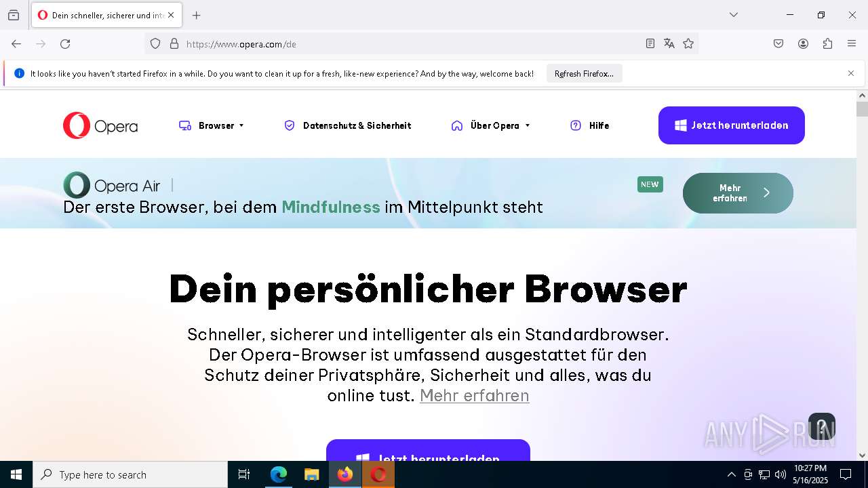
Task: Click the taskbar clock
Action: pyautogui.click(x=810, y=474)
